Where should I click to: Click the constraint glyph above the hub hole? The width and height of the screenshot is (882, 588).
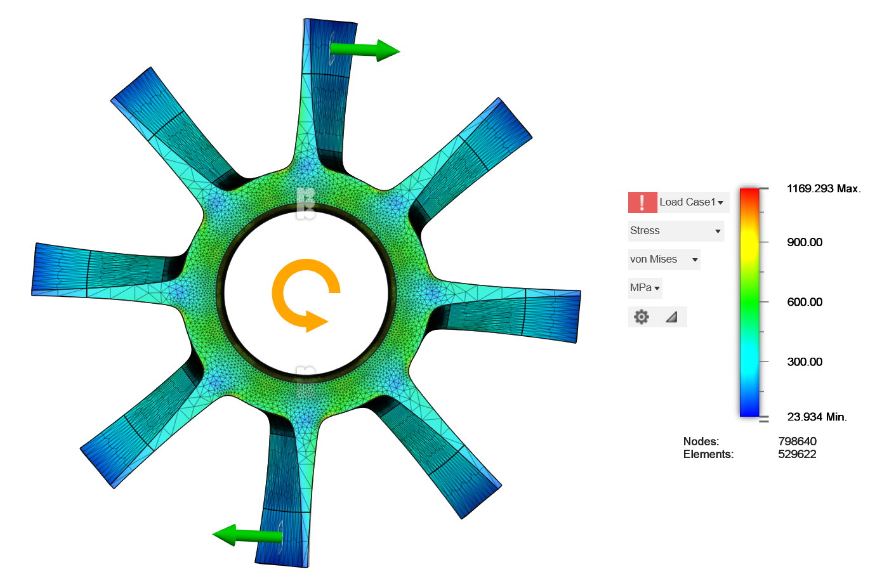(306, 202)
